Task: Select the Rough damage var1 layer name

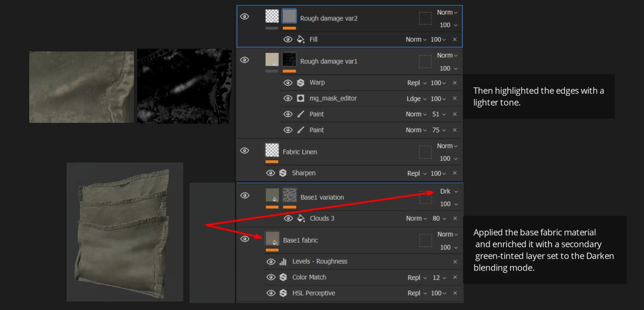Action: (x=329, y=61)
